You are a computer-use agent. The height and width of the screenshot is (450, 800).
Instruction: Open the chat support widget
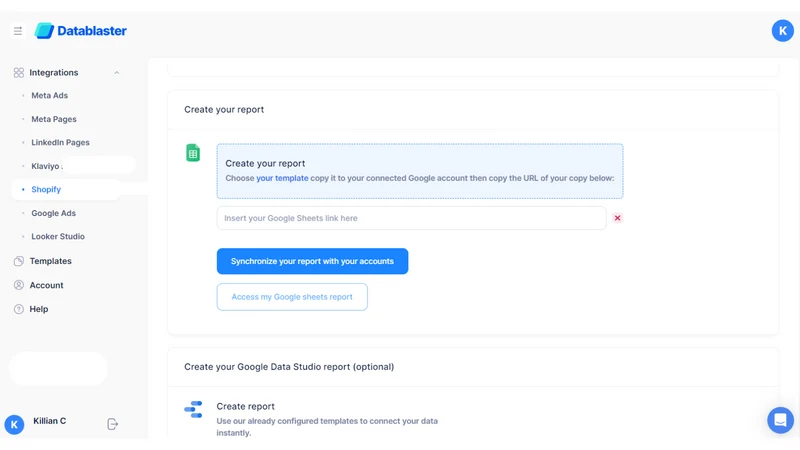click(780, 420)
